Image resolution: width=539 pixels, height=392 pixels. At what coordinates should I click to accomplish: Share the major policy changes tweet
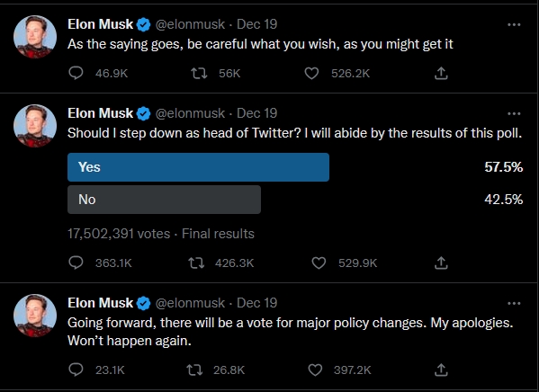[441, 370]
